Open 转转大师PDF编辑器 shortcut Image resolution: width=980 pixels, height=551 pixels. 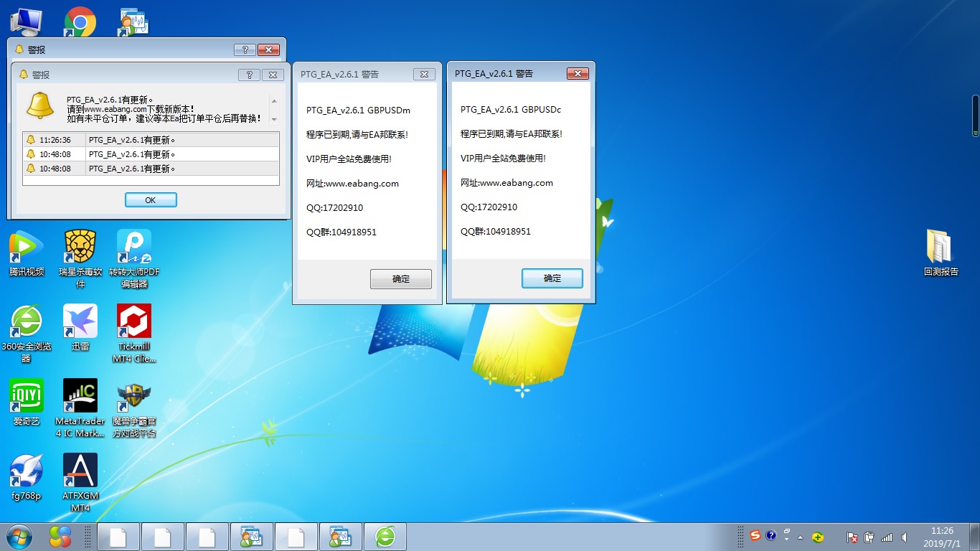click(134, 259)
